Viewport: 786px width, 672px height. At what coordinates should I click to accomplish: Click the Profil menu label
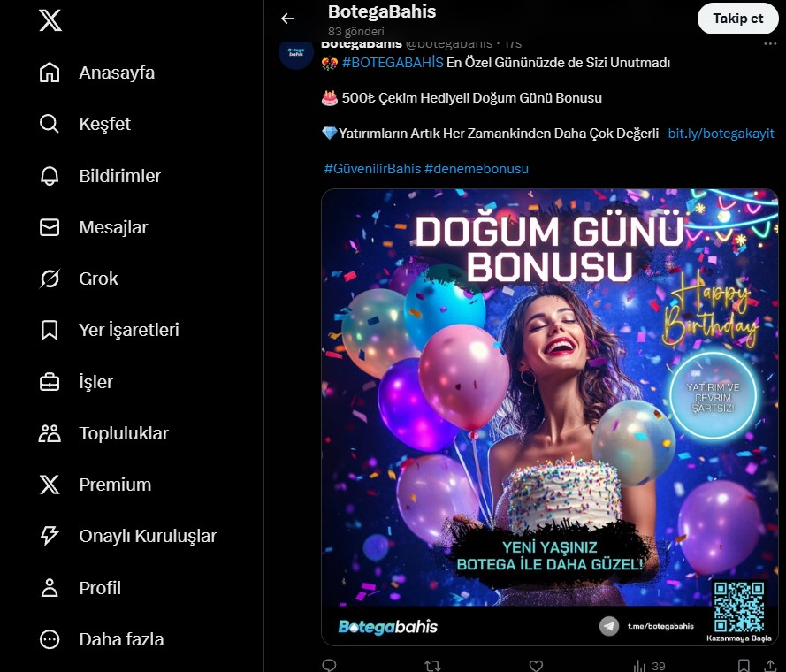100,588
